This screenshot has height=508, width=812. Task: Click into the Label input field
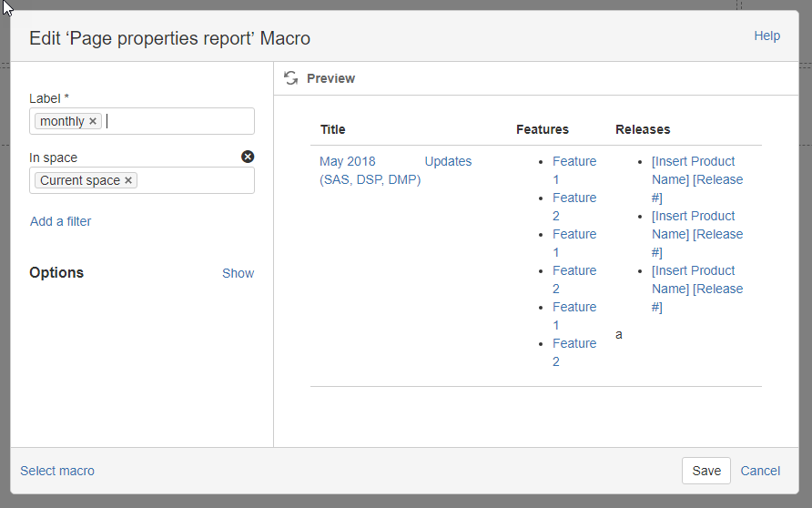coord(142,121)
